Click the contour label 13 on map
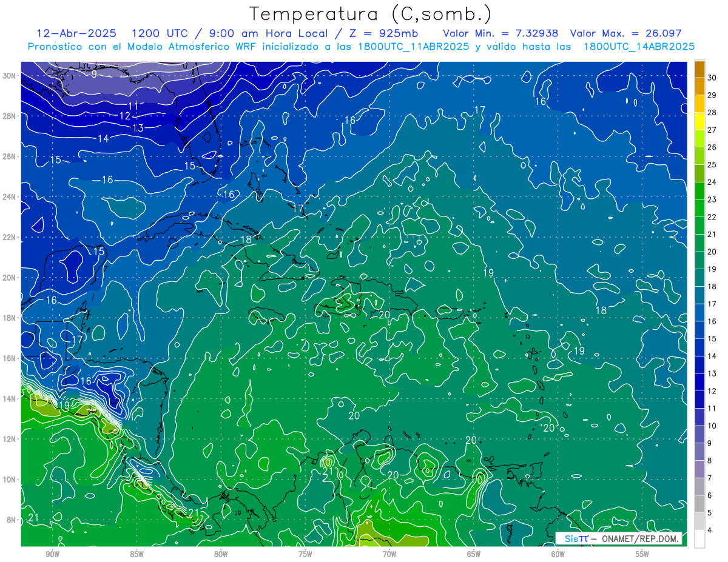 (138, 128)
